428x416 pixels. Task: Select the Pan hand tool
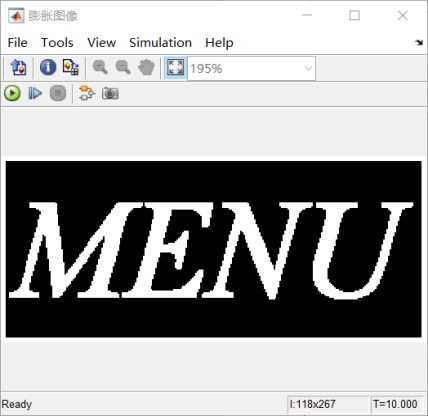[146, 68]
